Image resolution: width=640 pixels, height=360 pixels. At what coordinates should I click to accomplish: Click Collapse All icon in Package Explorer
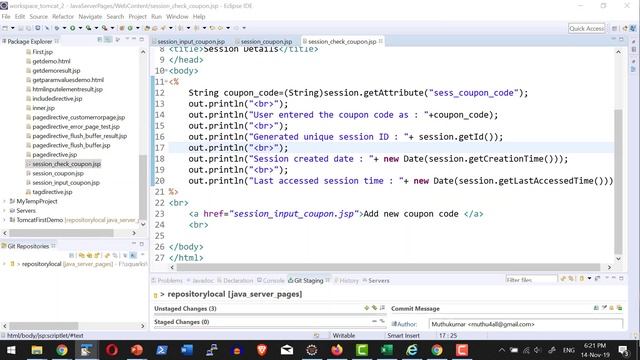[x=100, y=40]
